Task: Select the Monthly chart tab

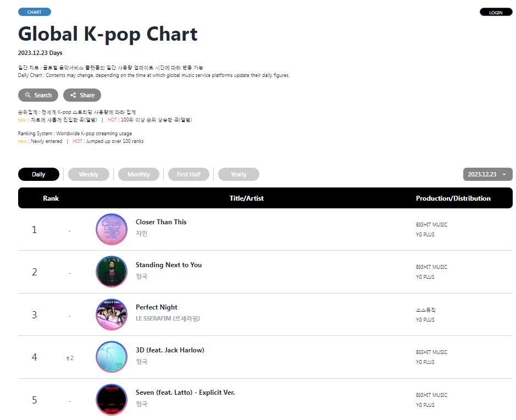Action: [x=138, y=174]
